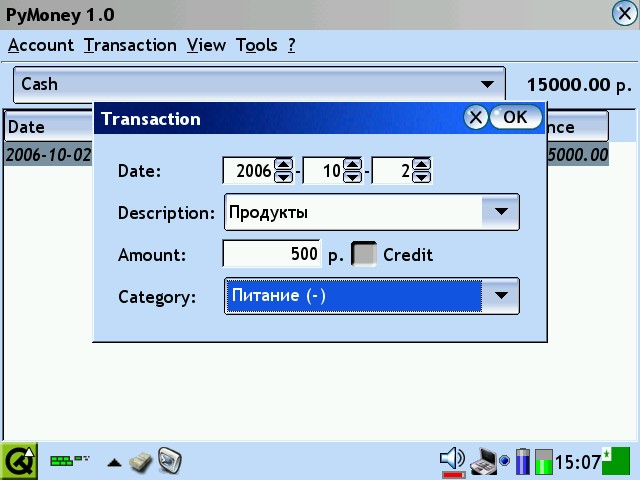Image resolution: width=640 pixels, height=480 pixels.
Task: Expand the up-arrow in the taskbar
Action: point(114,462)
